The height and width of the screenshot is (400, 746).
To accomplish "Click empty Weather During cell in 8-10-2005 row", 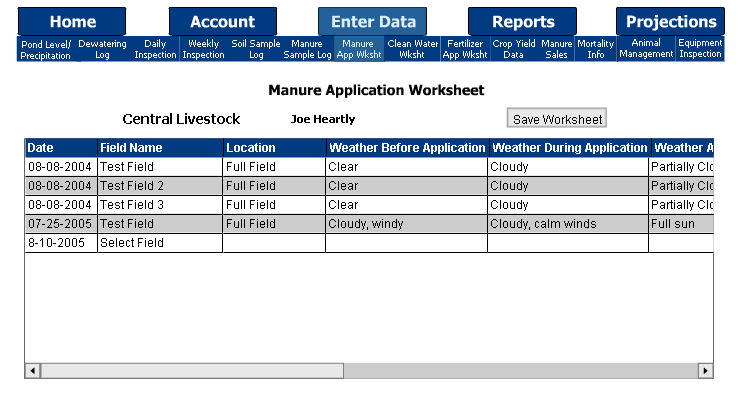I will coord(568,243).
